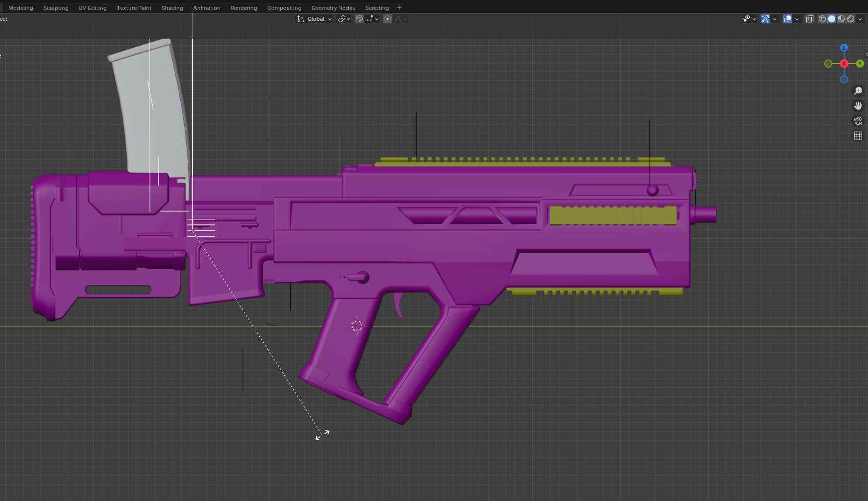Toggle snapping magnet button
Image resolution: width=868 pixels, height=501 pixels.
click(x=359, y=19)
